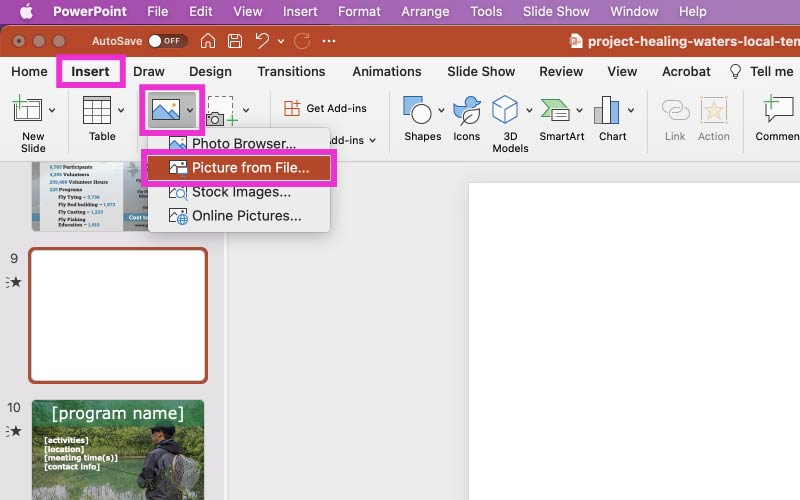Click the Tell me lightbulb search

click(762, 71)
